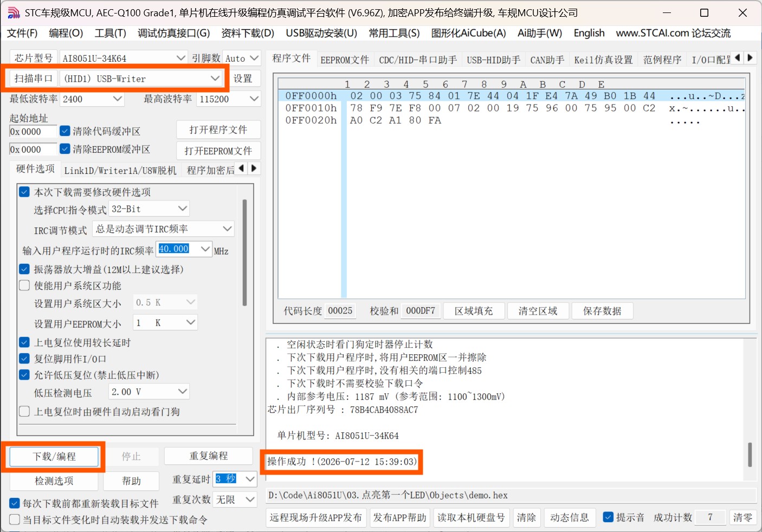
Task: Toggle 复位脚用作I/O口 checkbox
Action: [24, 359]
